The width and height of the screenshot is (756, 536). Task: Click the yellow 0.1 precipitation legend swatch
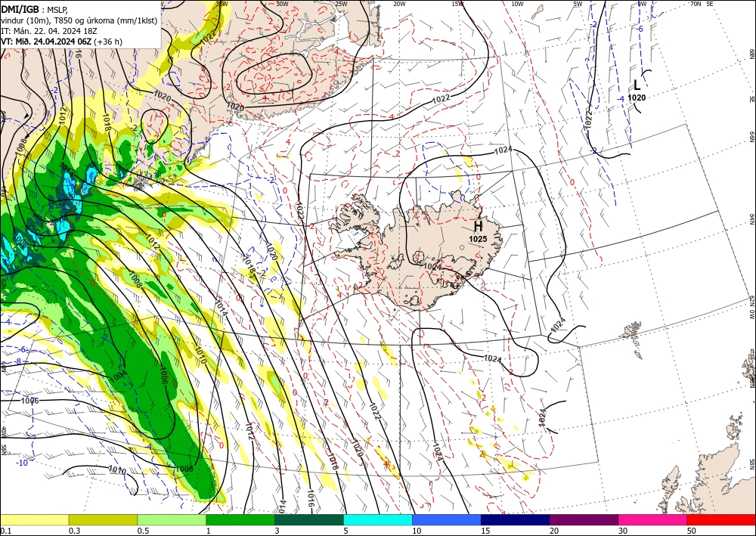coord(34,520)
